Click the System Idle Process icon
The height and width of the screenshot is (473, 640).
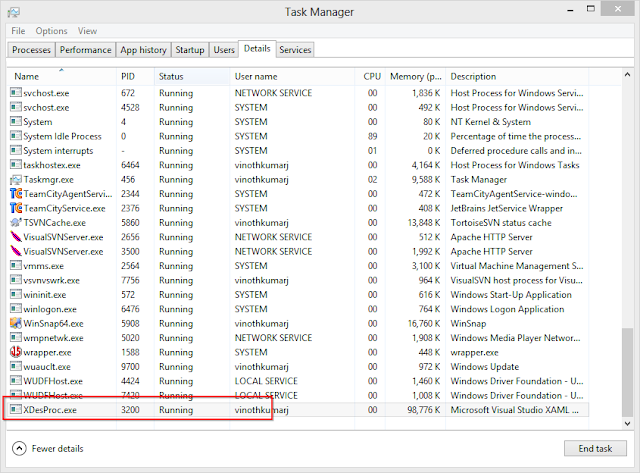16,136
